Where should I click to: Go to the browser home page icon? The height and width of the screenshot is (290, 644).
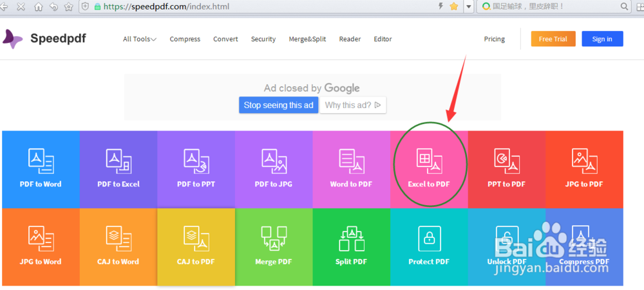38,6
